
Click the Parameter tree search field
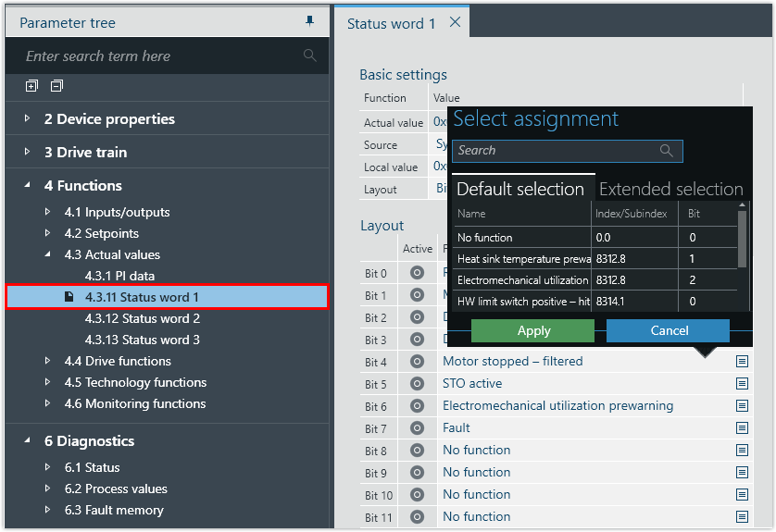pos(157,56)
